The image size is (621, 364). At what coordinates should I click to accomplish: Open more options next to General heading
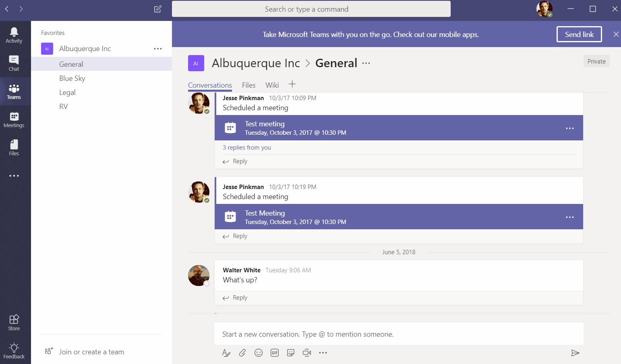366,63
